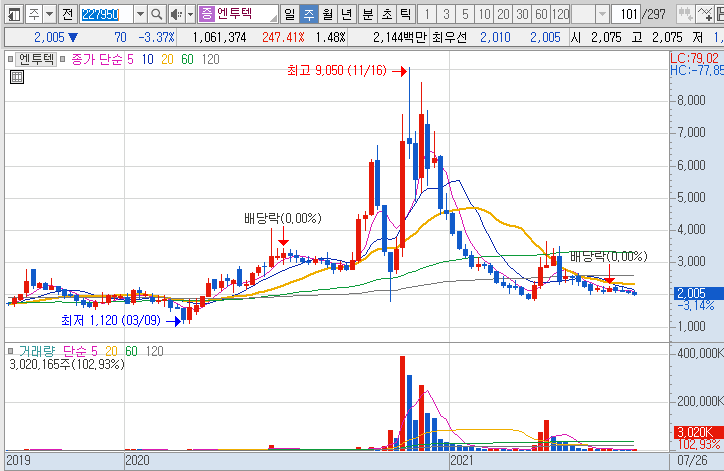Open stock search with the magnifier icon
Image resolution: width=724 pixels, height=471 pixels.
tap(157, 14)
